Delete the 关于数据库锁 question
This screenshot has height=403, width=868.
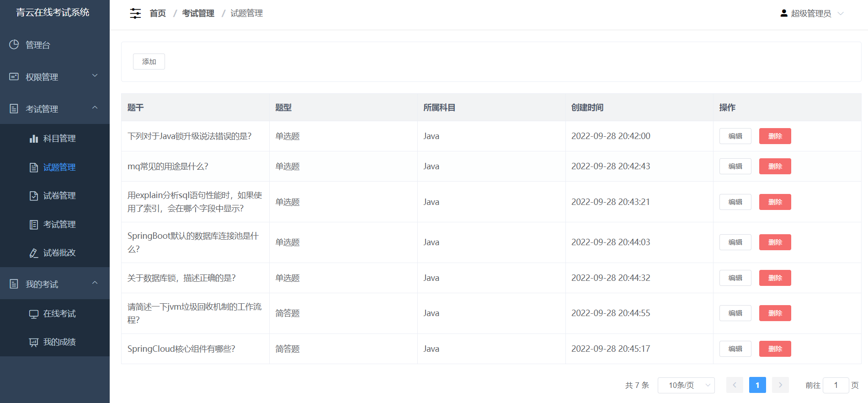pyautogui.click(x=775, y=278)
